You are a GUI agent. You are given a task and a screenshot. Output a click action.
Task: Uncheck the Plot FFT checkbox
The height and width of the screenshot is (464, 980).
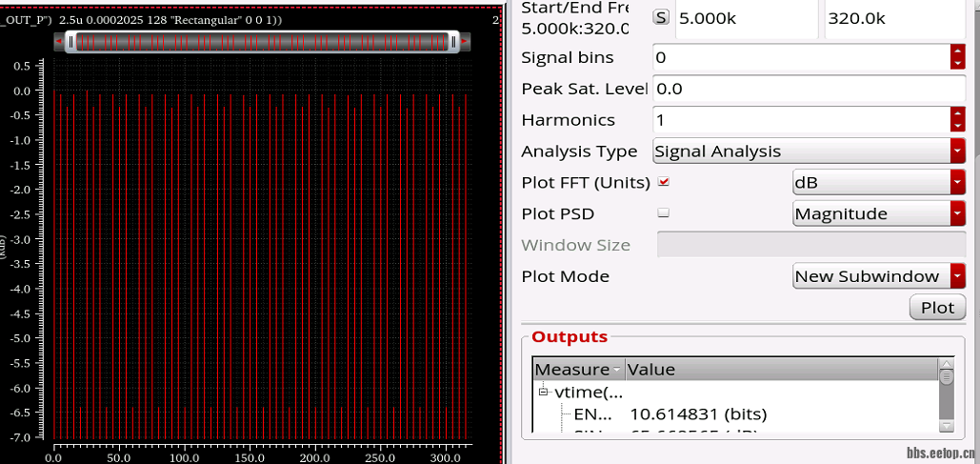(x=664, y=182)
